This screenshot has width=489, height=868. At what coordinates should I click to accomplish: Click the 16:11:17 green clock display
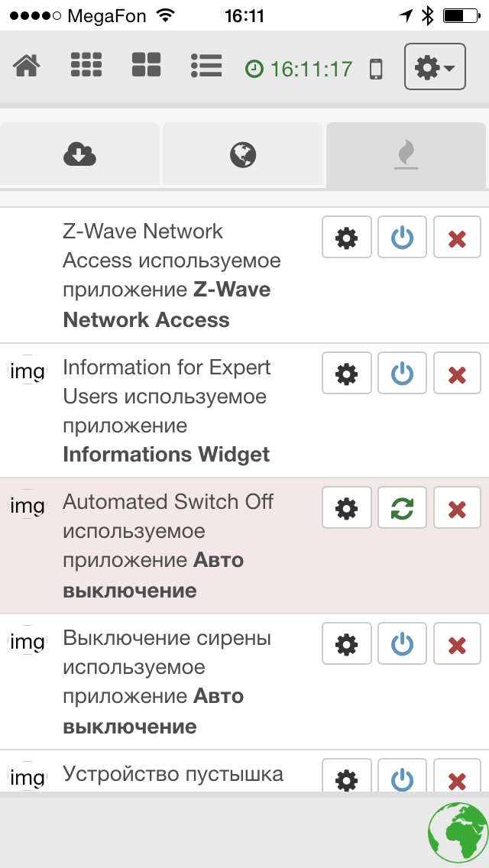click(300, 69)
